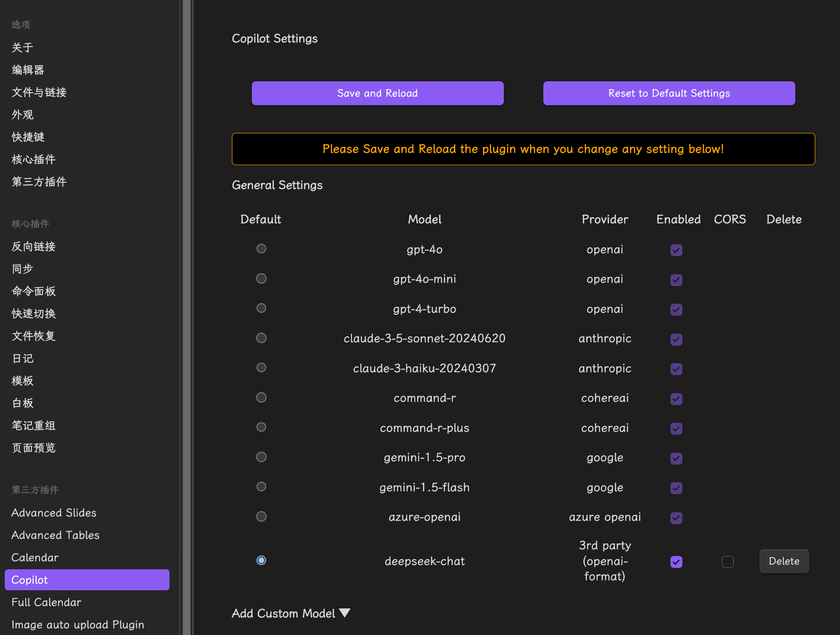Screen dimensions: 840x635
Task: Disable the gpt-4o-mini model checkbox
Action: [676, 280]
